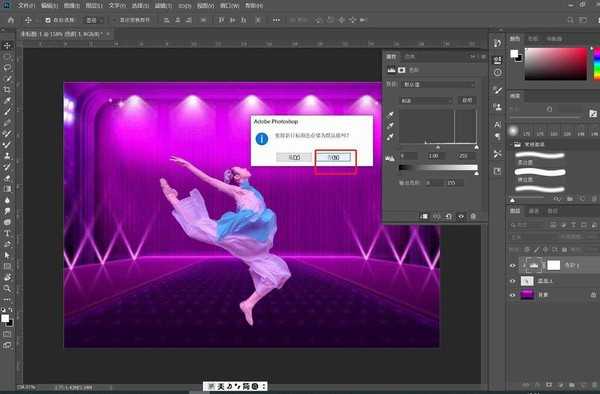Toggle the Auto-Select checkbox in options bar

[48, 20]
